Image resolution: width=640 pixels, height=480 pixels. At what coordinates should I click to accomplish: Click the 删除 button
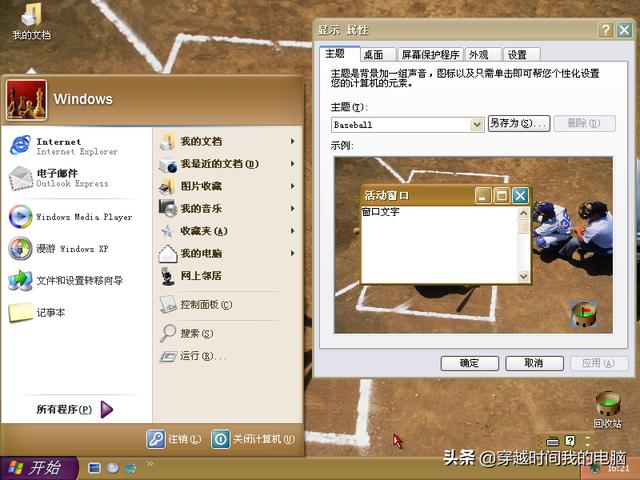click(x=584, y=123)
